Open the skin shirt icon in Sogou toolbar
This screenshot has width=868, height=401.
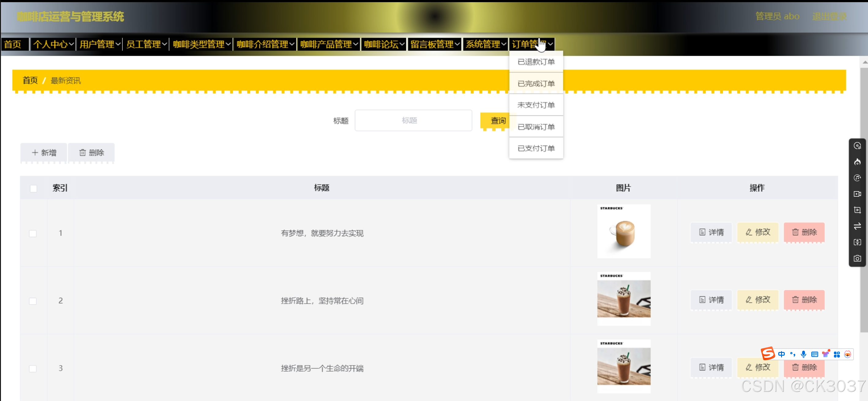[x=825, y=354]
